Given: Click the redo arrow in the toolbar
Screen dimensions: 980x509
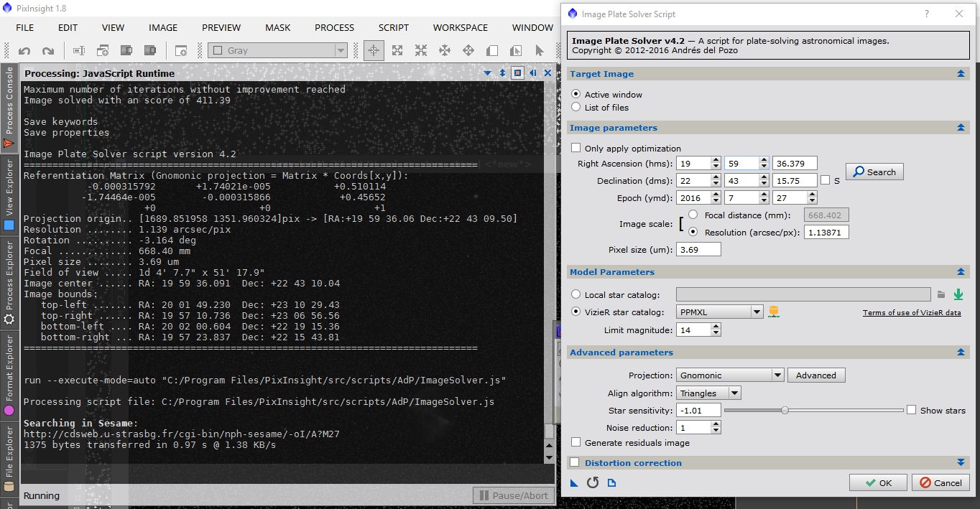Looking at the screenshot, I should click(48, 51).
